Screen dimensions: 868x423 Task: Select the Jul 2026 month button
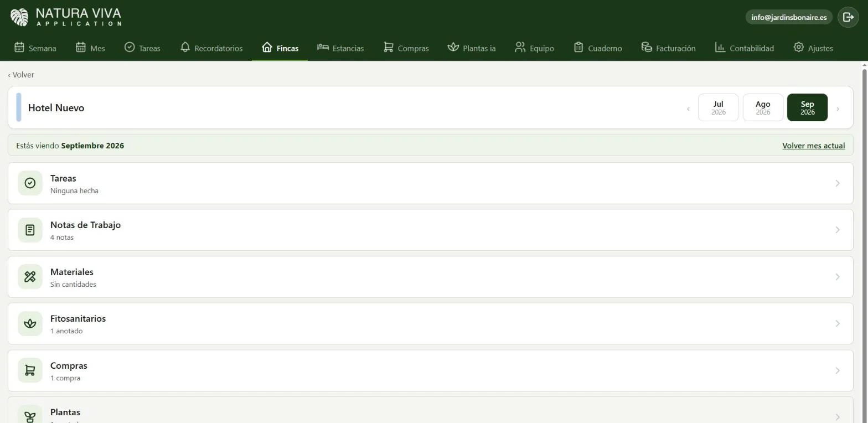tap(718, 107)
